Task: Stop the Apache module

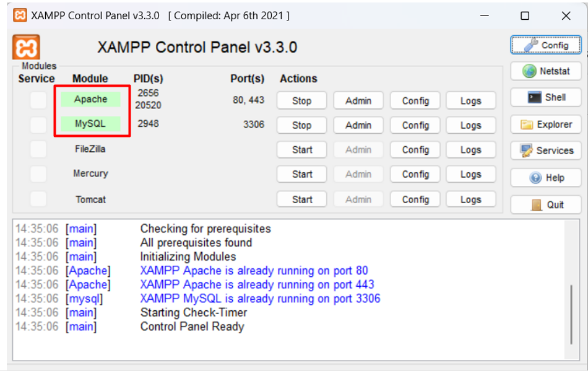Action: (301, 100)
